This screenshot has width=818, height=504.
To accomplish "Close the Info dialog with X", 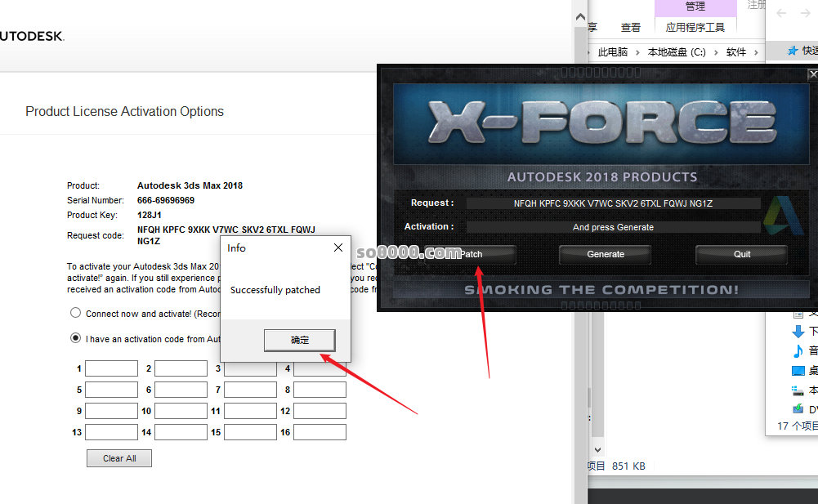I will [x=338, y=248].
